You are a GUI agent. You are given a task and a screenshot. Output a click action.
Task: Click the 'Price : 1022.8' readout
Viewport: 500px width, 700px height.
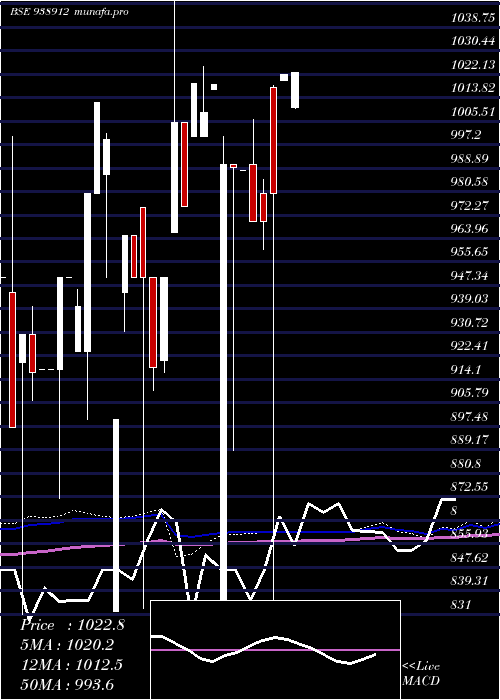coord(72,625)
